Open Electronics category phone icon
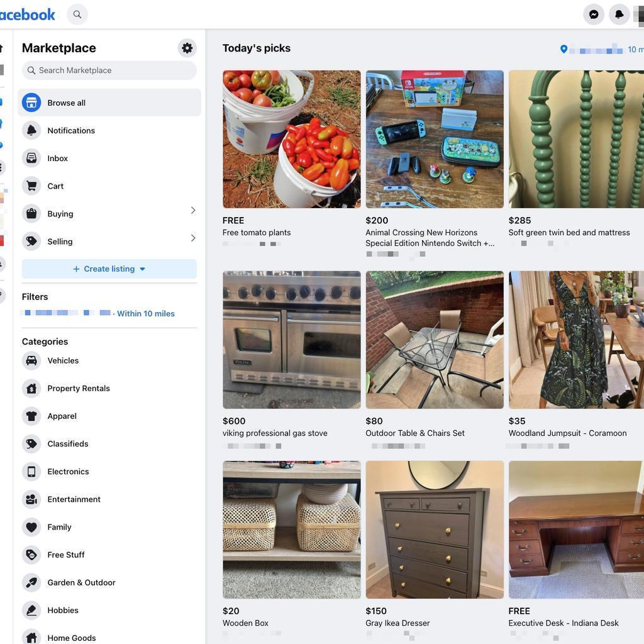The height and width of the screenshot is (644, 644). [31, 472]
